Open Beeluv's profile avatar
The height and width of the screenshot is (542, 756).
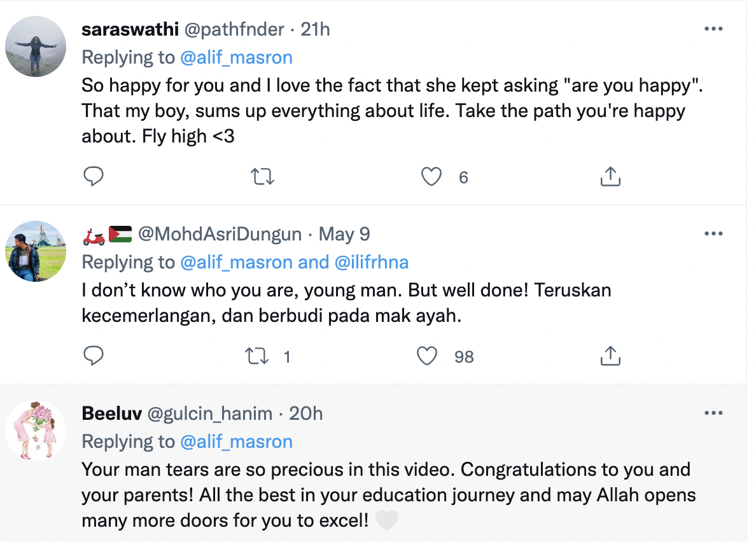36,431
